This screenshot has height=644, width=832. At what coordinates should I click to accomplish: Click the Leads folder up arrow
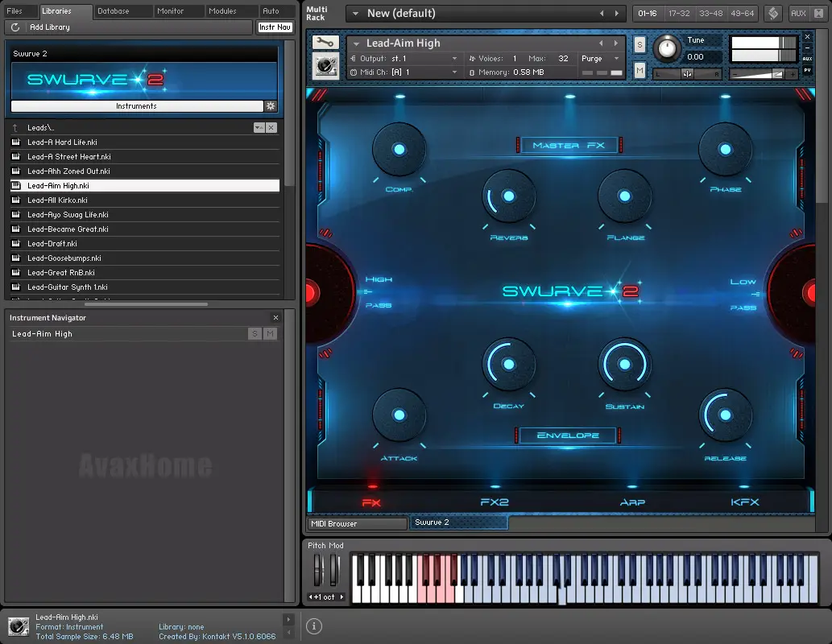tap(15, 128)
